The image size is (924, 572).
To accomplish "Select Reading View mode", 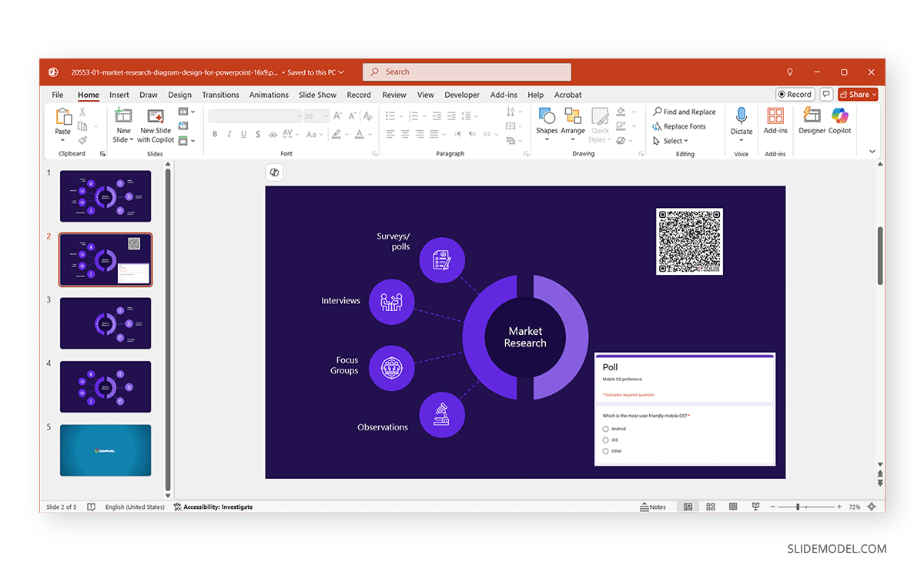I will click(x=732, y=507).
